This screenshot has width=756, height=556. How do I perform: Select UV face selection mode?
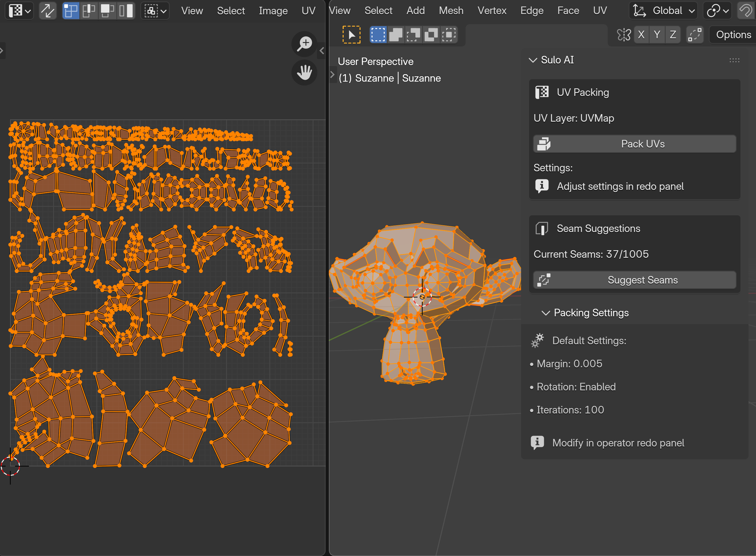point(108,11)
